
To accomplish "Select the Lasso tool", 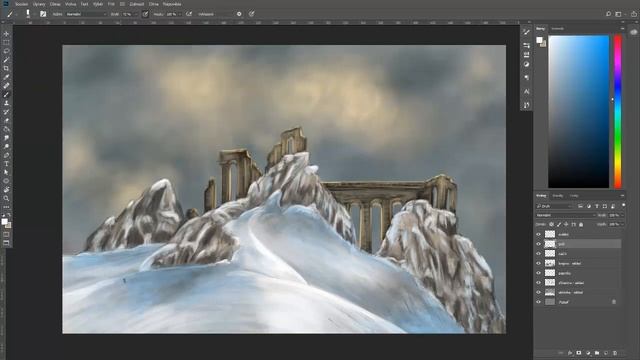I will [6, 51].
